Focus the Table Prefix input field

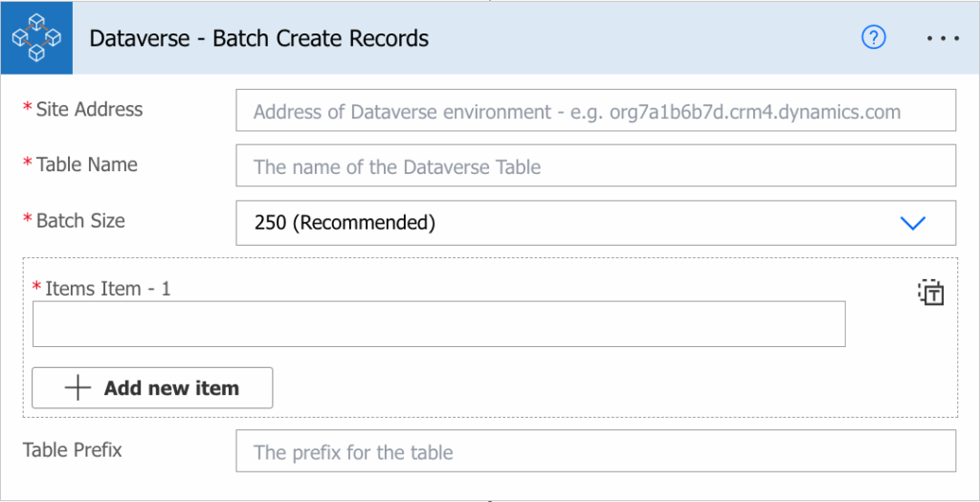[595, 450]
